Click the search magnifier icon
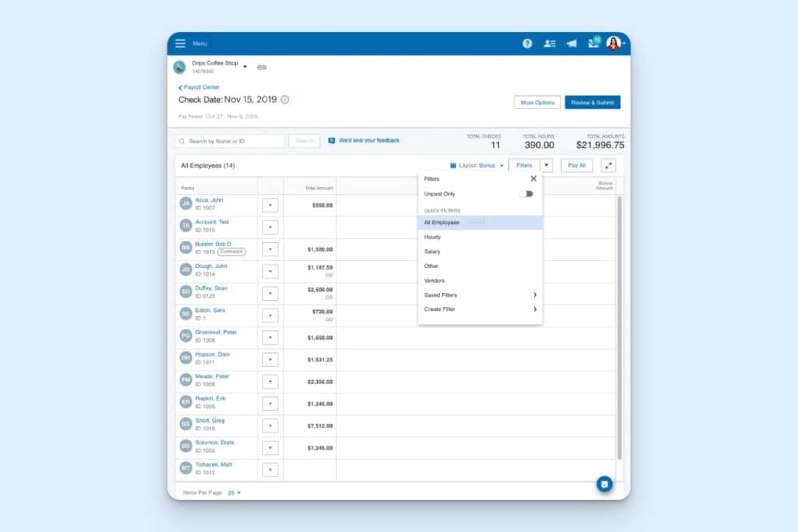Screen dimensions: 798x532 (x=182, y=141)
